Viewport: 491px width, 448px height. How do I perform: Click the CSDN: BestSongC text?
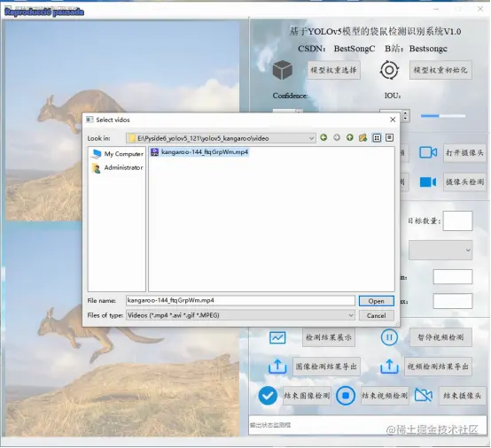(336, 49)
